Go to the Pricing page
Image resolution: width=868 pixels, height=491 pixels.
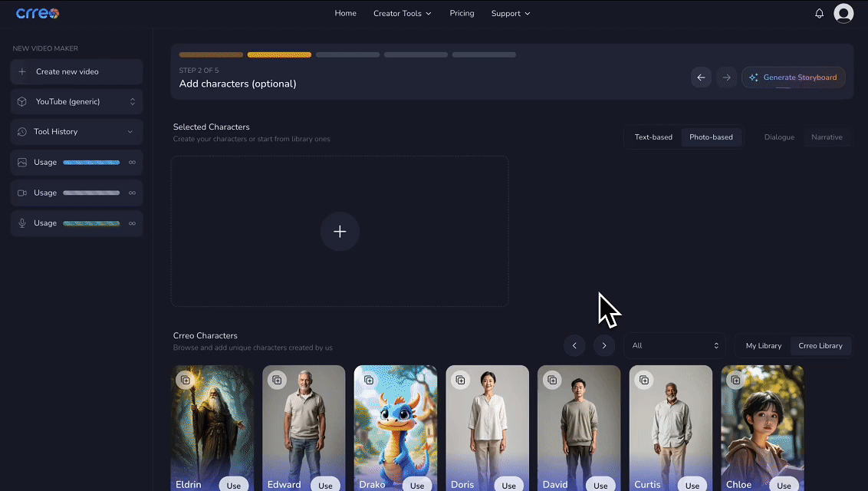pos(462,14)
